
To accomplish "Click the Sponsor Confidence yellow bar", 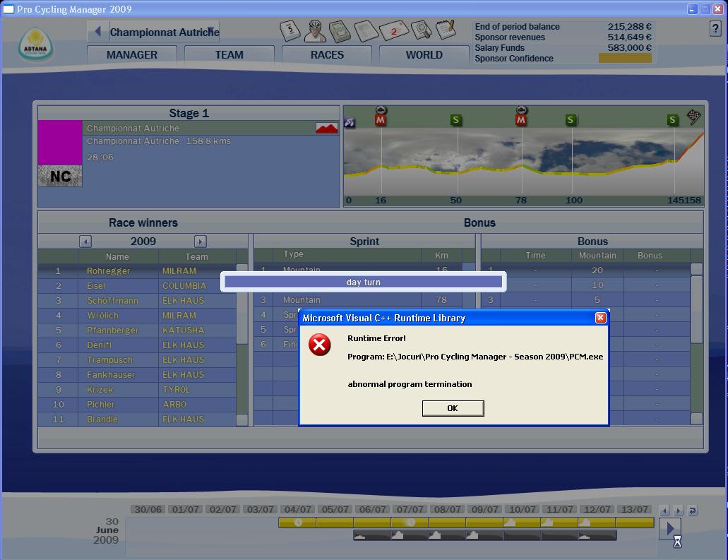I will tap(625, 59).
